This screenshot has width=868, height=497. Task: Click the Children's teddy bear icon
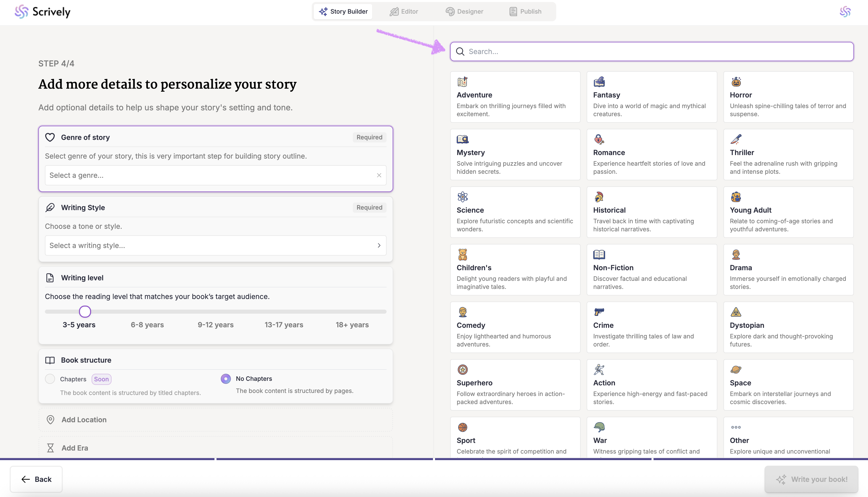[463, 255]
